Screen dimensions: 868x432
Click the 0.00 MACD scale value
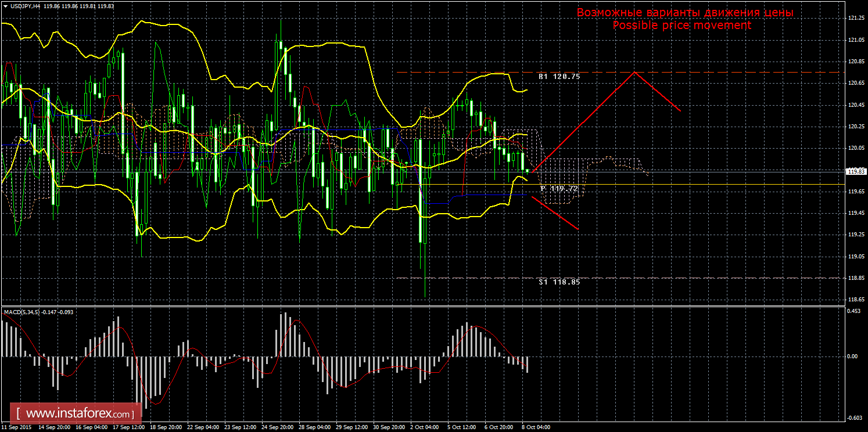click(853, 356)
